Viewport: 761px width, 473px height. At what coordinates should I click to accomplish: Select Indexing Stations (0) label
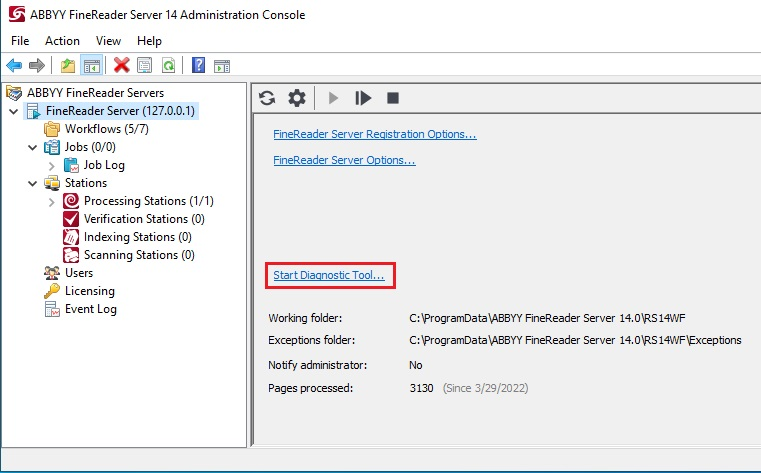pos(138,237)
